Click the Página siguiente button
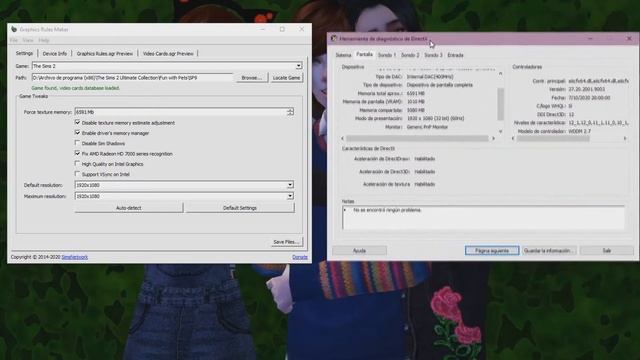The width and height of the screenshot is (640, 360). 492,251
